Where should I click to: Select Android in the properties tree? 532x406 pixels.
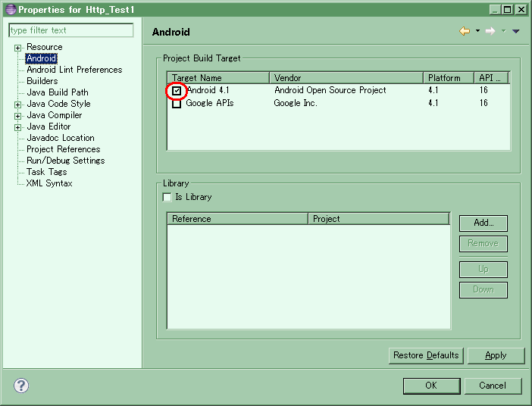click(41, 58)
